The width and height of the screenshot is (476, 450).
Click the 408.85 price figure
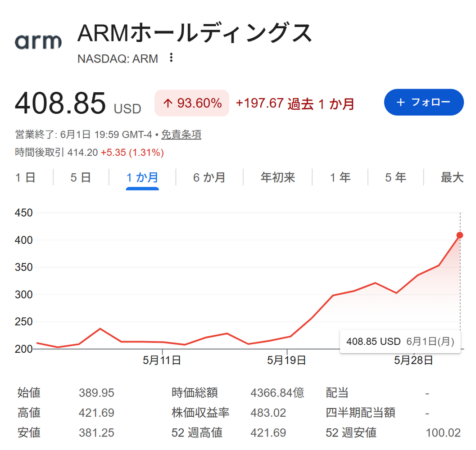point(60,103)
